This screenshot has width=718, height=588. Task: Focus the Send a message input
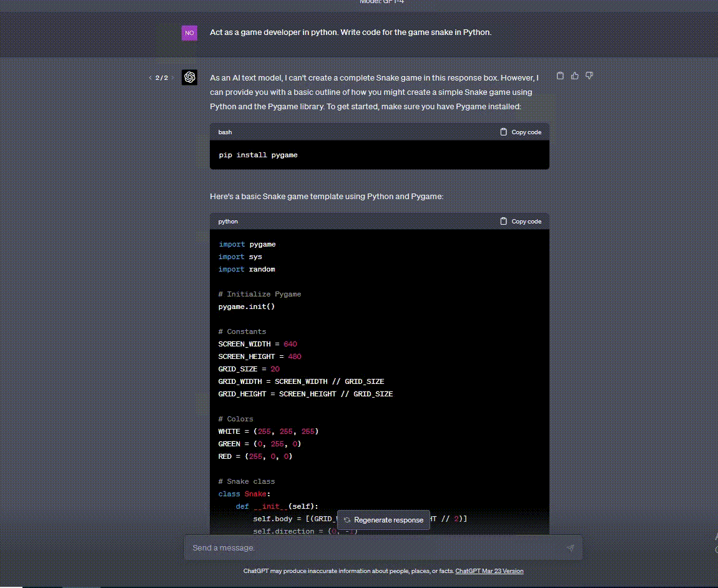tap(383, 547)
